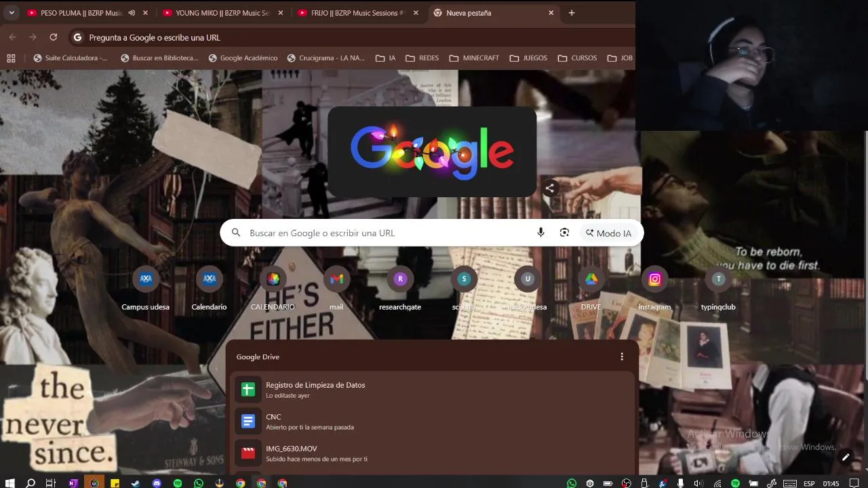Open WhatsApp from the taskbar apps

pos(199,483)
